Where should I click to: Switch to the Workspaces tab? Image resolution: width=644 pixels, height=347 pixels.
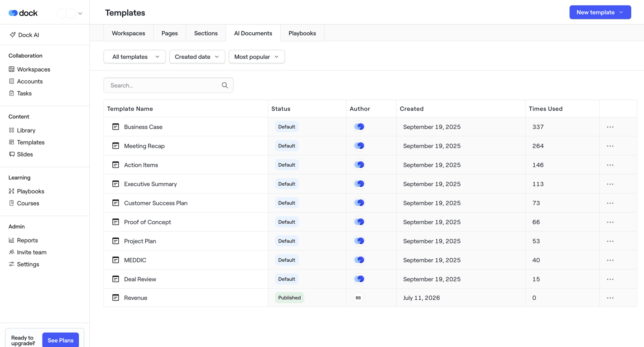[128, 33]
